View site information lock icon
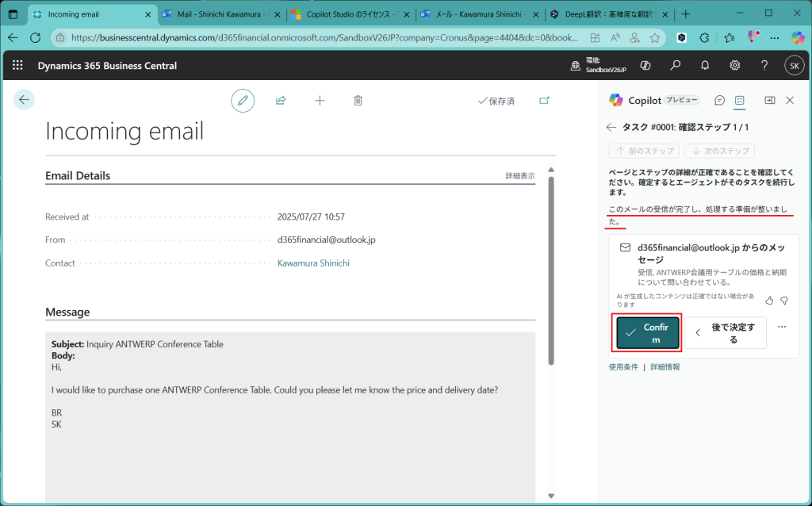This screenshot has width=812, height=506. click(x=60, y=38)
